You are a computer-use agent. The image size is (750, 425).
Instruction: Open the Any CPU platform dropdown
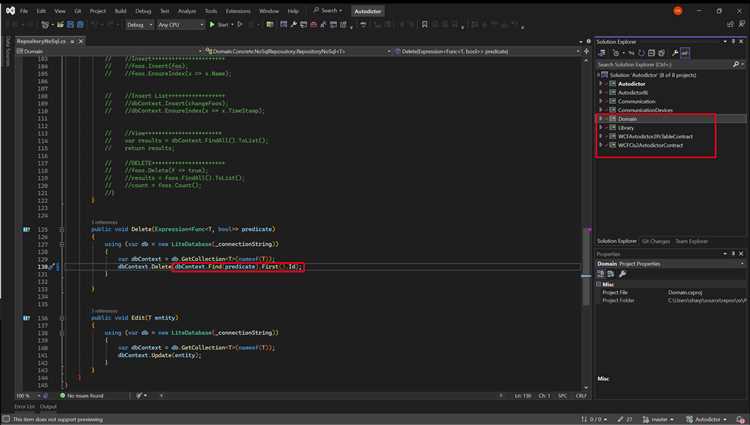(180, 24)
